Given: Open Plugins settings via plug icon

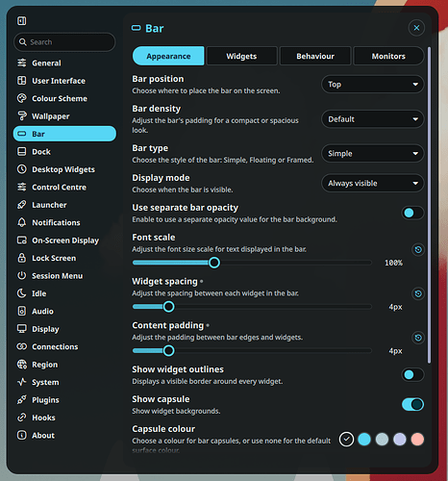Looking at the screenshot, I should pos(22,400).
